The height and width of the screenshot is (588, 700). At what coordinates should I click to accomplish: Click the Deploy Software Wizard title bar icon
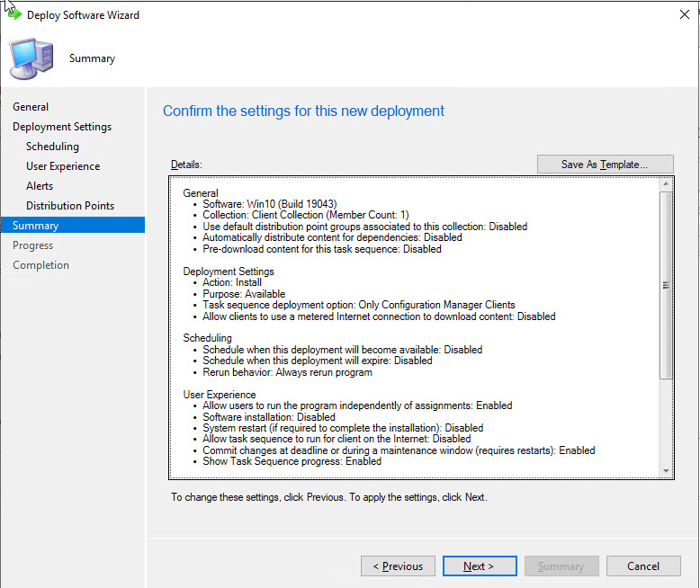click(13, 14)
